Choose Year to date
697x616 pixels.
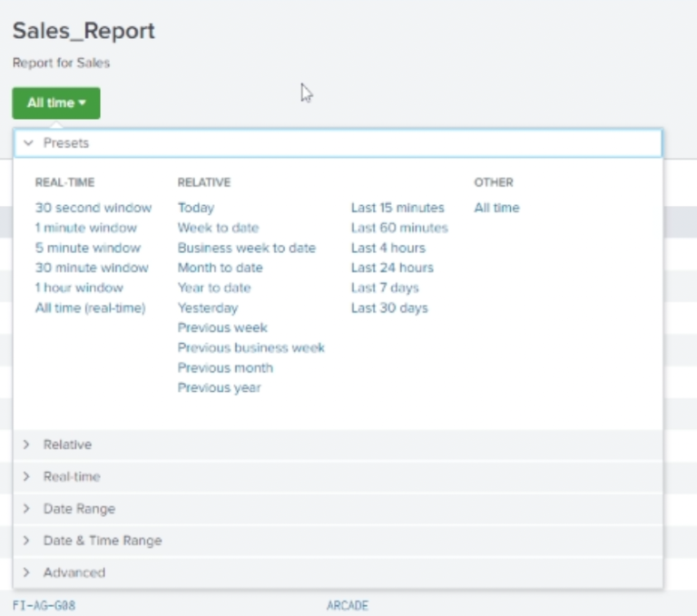point(214,288)
